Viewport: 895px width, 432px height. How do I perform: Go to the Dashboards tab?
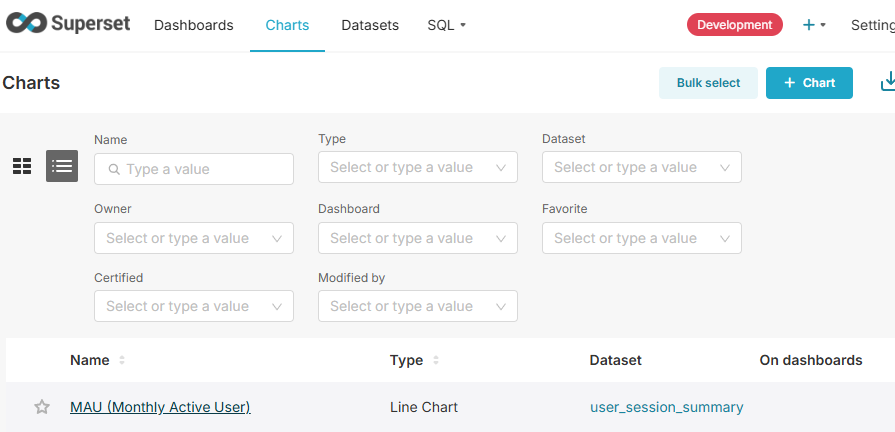(194, 25)
